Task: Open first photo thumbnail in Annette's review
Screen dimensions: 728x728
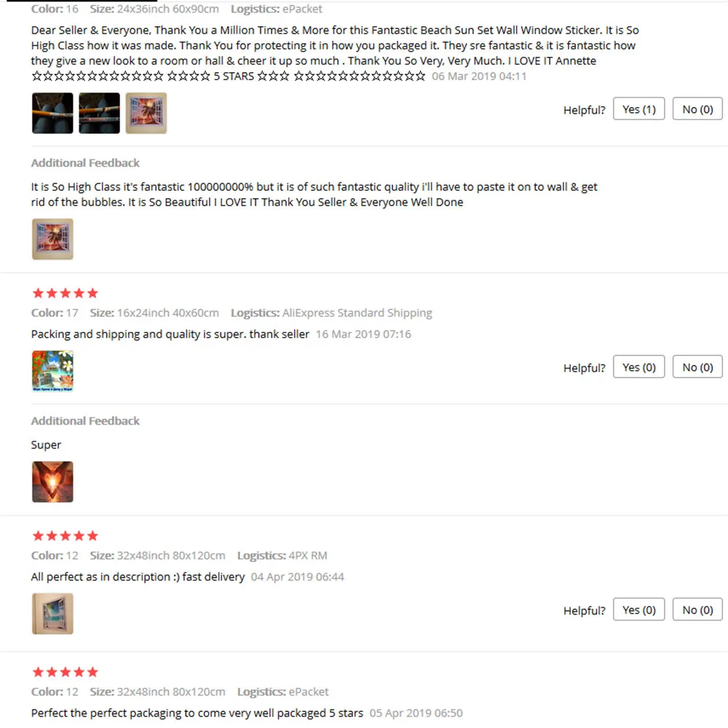Action: 52,114
